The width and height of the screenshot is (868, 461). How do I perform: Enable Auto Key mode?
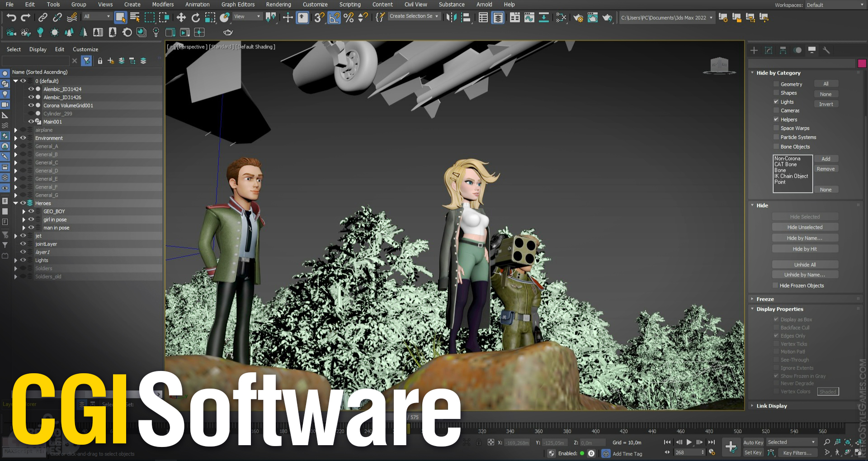click(753, 442)
